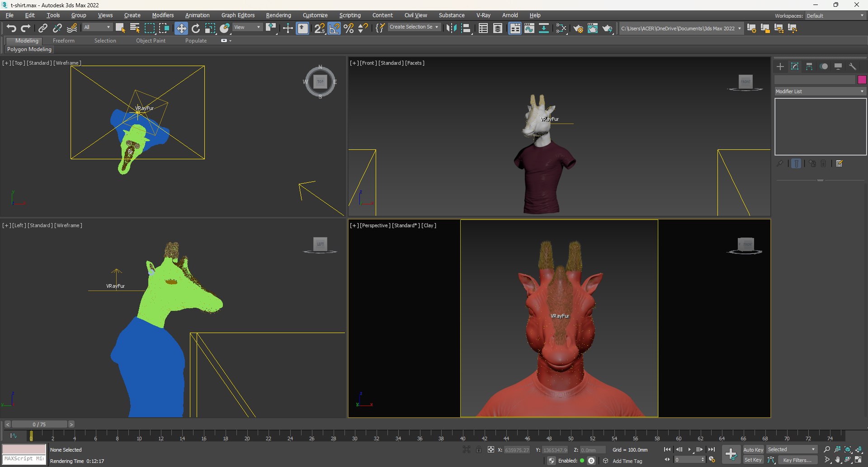Screen dimensions: 868x467
Task: Select the Select and Rotate tool
Action: (196, 29)
